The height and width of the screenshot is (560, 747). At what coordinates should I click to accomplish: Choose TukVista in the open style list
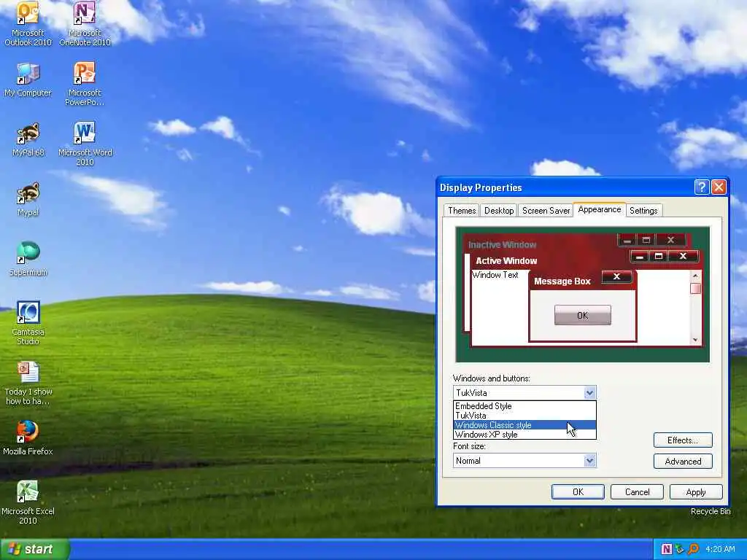pyautogui.click(x=525, y=416)
